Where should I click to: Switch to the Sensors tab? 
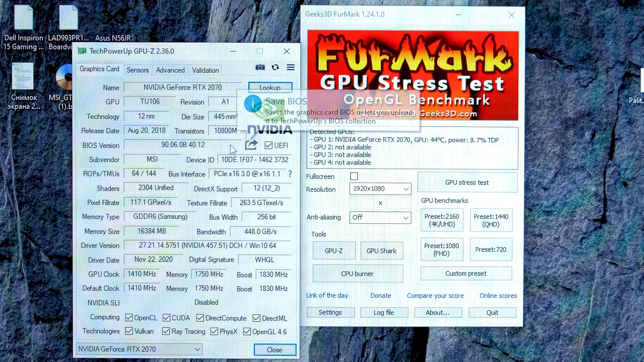pos(138,70)
